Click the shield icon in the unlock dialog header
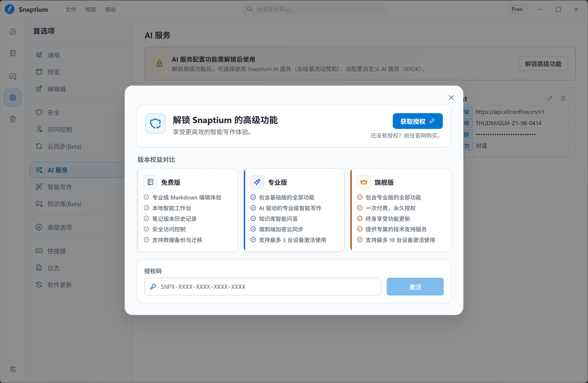Image resolution: width=588 pixels, height=383 pixels. [x=155, y=123]
